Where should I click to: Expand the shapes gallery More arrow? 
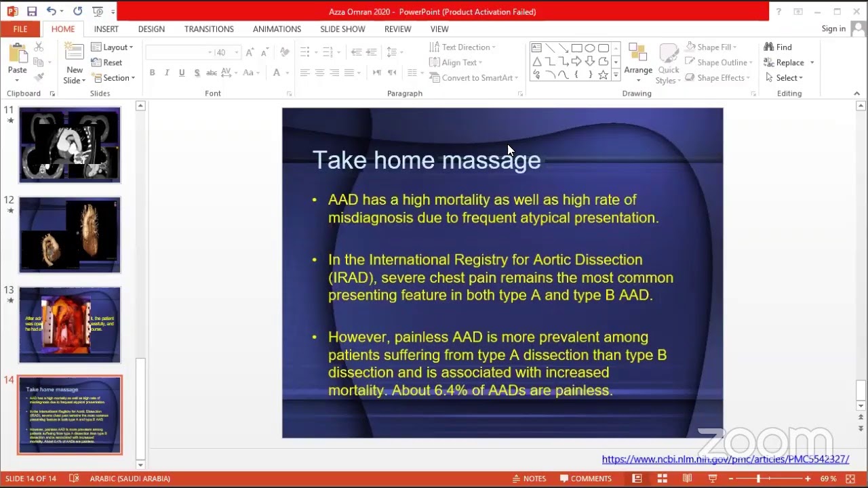pos(616,75)
